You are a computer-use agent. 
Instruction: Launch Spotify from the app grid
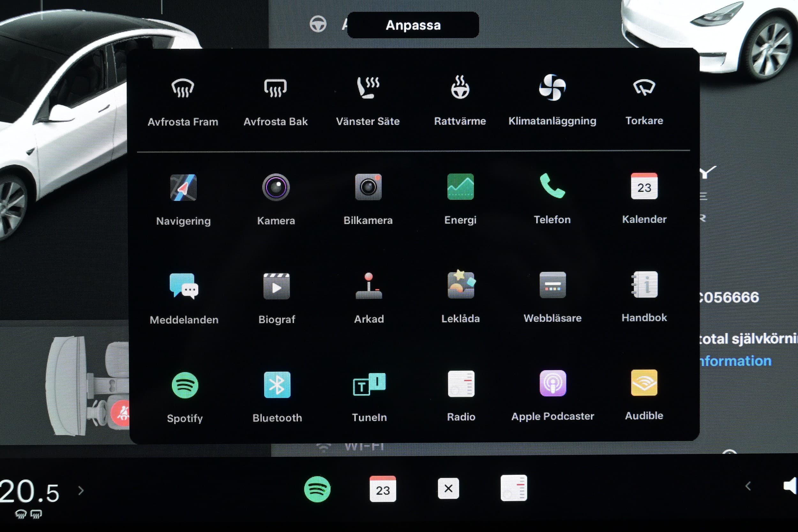pos(185,398)
